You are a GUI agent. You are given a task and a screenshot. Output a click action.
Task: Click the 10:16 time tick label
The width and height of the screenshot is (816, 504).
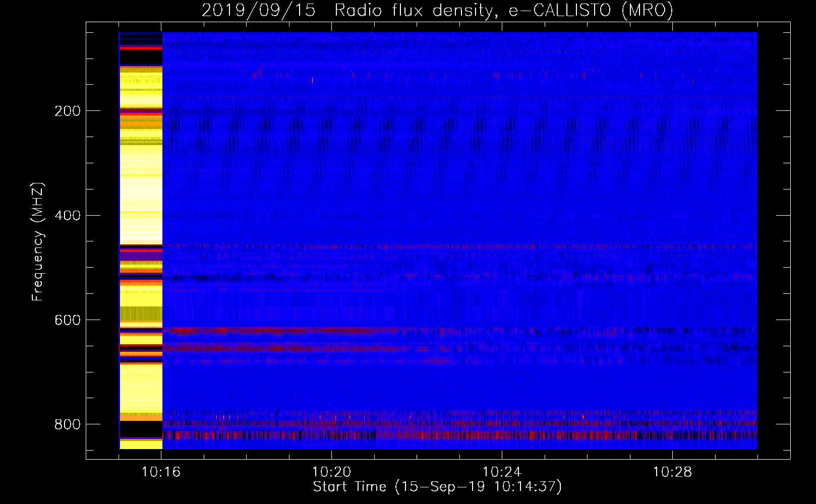click(161, 472)
